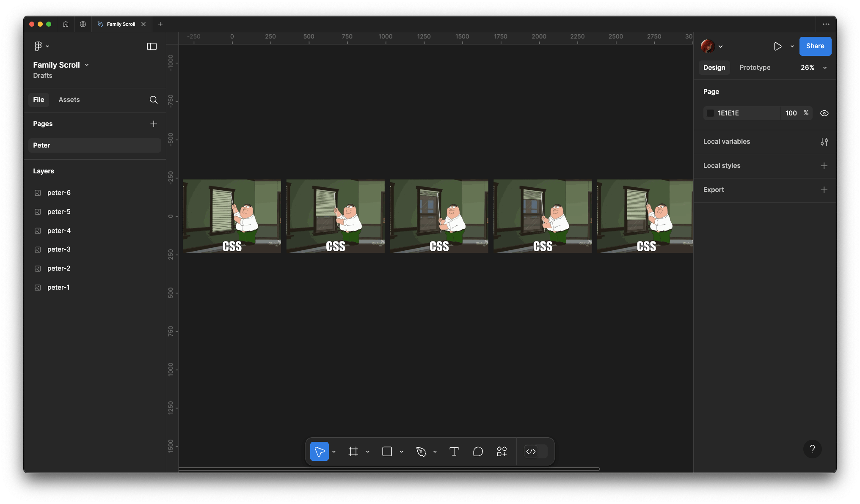Collapse the left sidebar panel icon
Image resolution: width=860 pixels, height=504 pixels.
152,47
